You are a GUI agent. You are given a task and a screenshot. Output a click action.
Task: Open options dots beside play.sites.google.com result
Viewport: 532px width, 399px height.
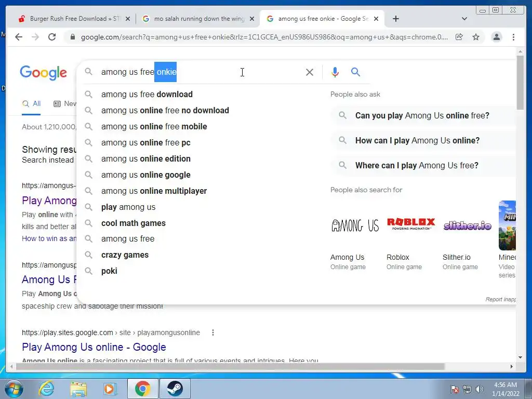click(x=212, y=332)
